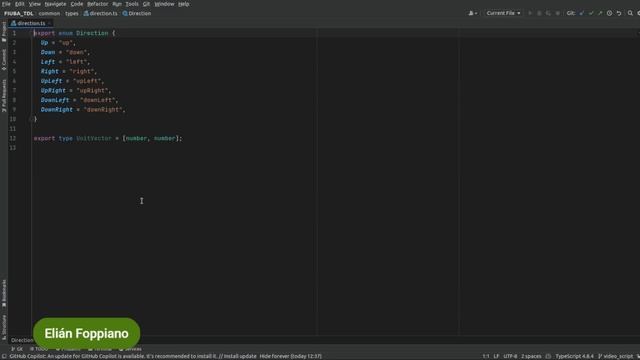Open the Window menu
Screen dimensions: 640x360
click(x=164, y=4)
